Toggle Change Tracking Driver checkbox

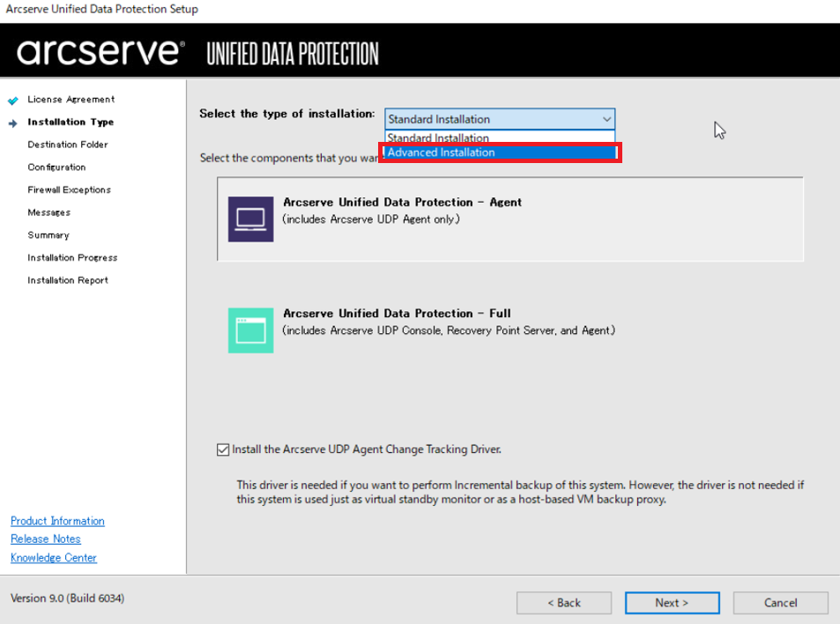223,449
